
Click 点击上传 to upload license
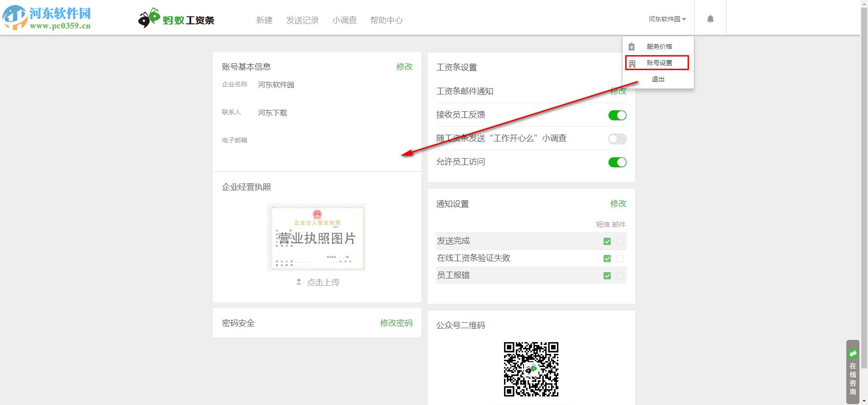point(323,282)
